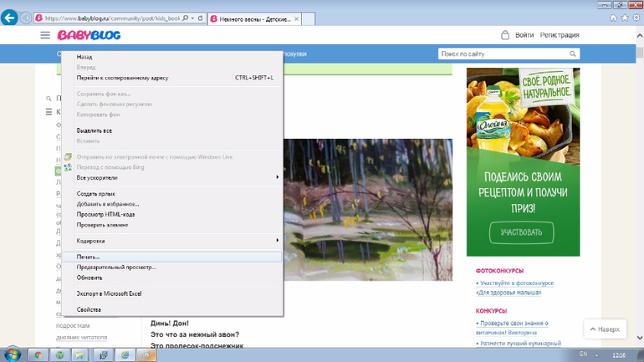Open the browser Home icon
Viewport: 644px width, 362px height.
(x=613, y=18)
